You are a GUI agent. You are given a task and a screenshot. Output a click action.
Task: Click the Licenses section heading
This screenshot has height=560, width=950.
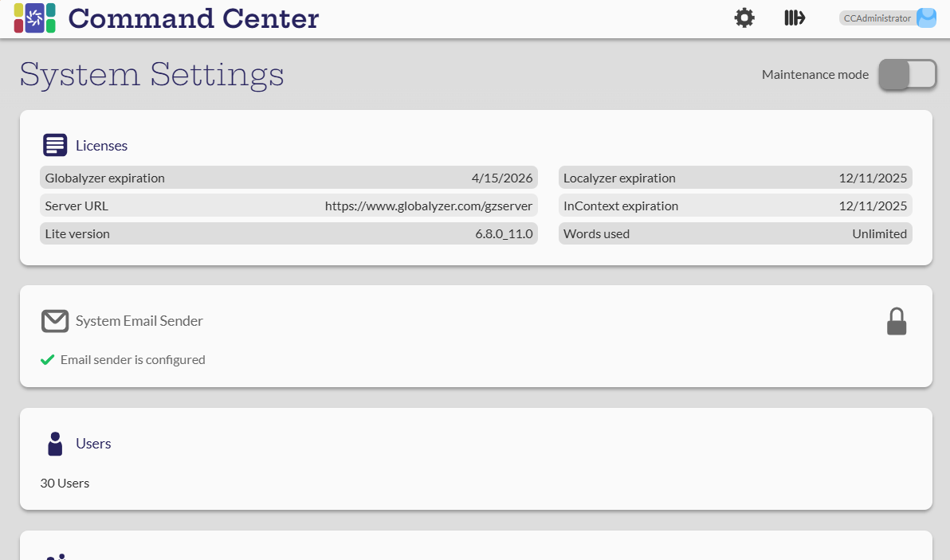pos(101,146)
